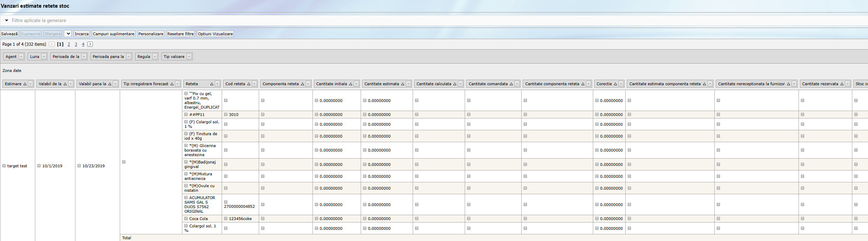
Task: Open Campuri suplimentare
Action: [x=113, y=34]
